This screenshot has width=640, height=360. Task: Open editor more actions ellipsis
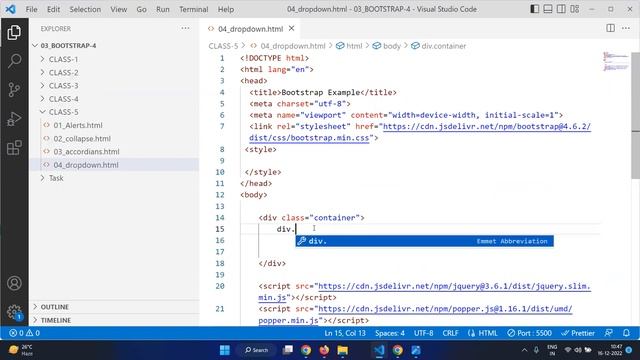tap(626, 28)
